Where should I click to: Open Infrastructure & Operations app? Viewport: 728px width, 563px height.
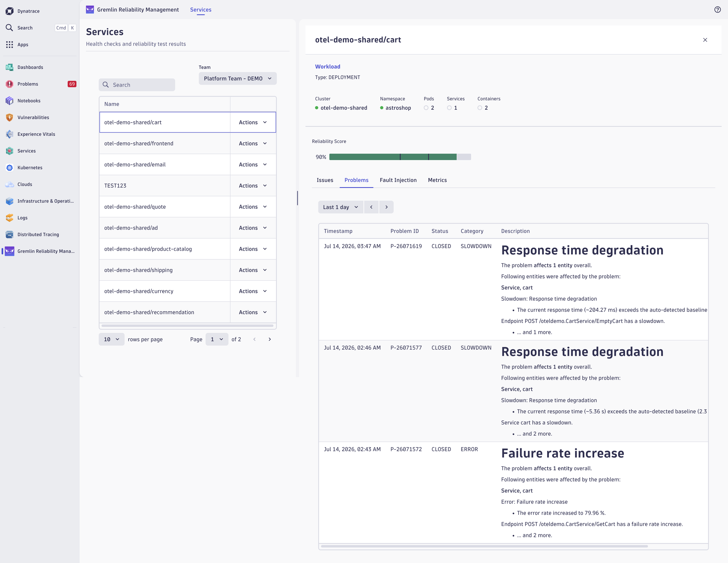coord(39,201)
